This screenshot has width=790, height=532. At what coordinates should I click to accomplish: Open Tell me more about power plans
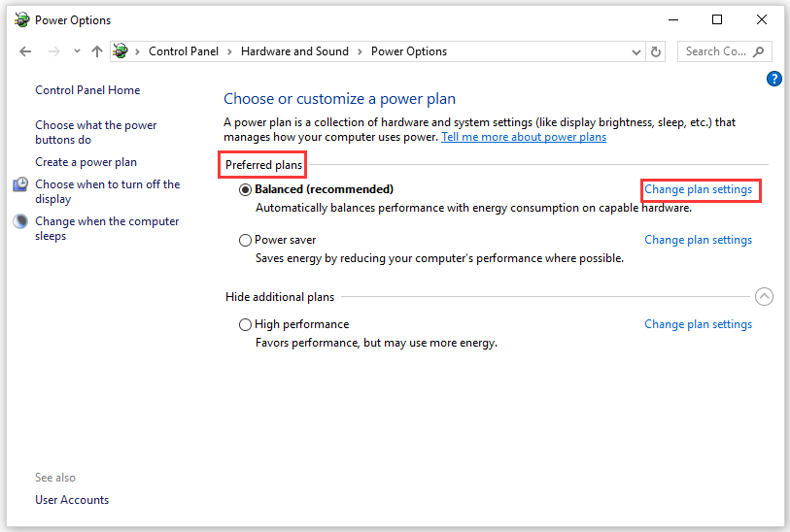(x=524, y=137)
